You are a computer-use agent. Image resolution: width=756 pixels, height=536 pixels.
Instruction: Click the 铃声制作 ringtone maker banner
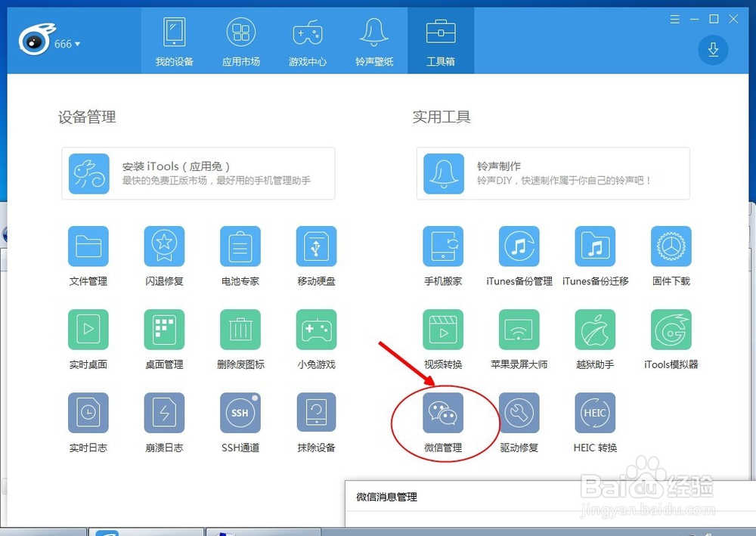tap(553, 174)
